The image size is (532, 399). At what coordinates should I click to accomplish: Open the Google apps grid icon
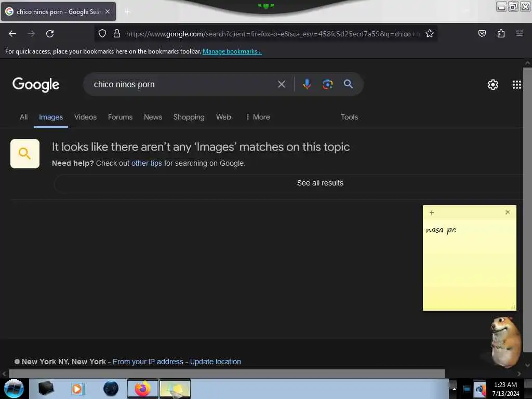(516, 85)
